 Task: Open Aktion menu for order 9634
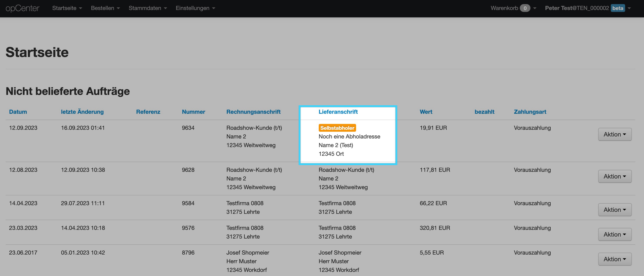[x=614, y=135]
